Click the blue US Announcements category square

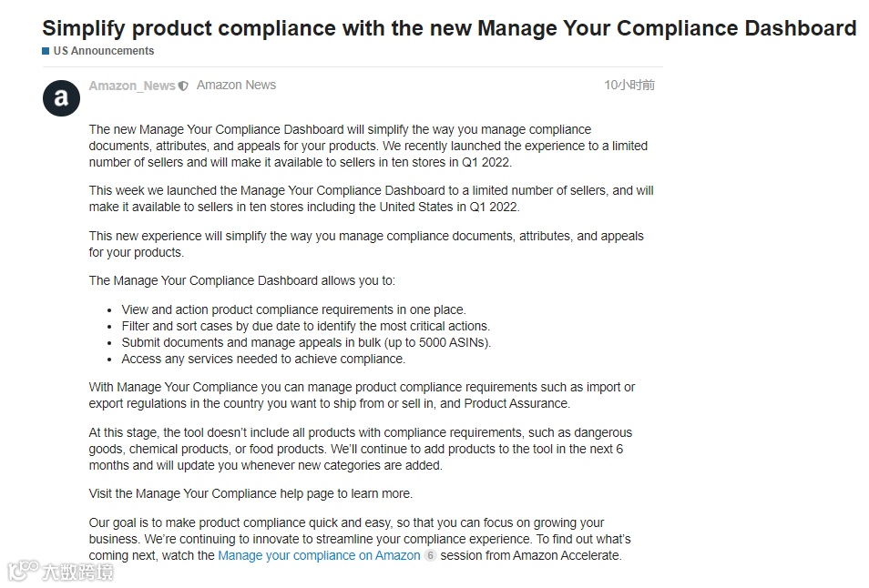click(x=46, y=51)
